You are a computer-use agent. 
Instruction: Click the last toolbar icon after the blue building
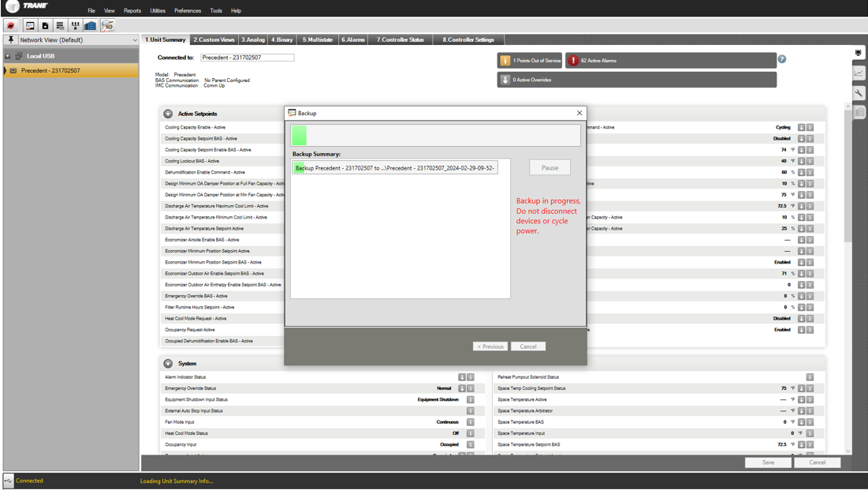[107, 25]
